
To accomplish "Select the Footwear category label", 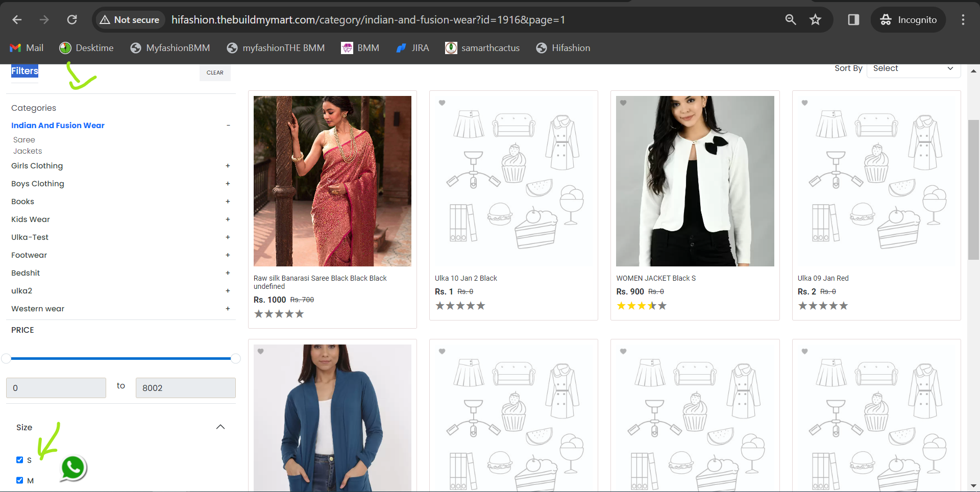I will coord(29,255).
